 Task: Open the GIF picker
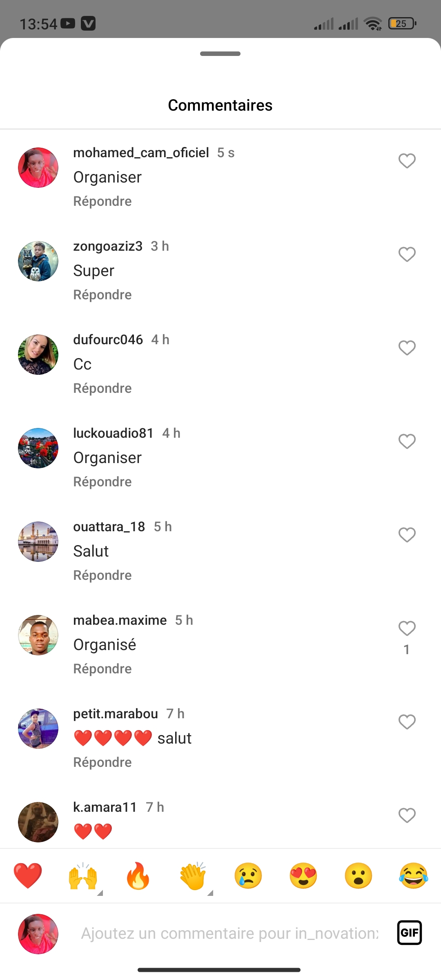409,933
